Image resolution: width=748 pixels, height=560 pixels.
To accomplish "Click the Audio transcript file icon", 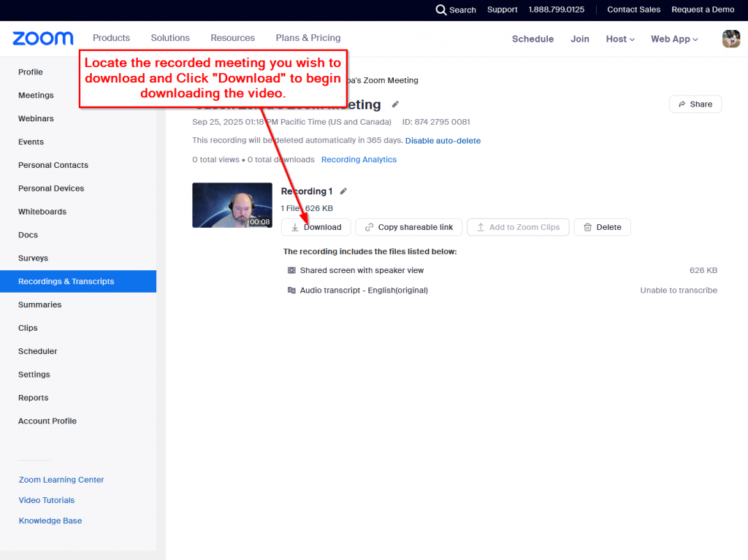I will coord(292,290).
